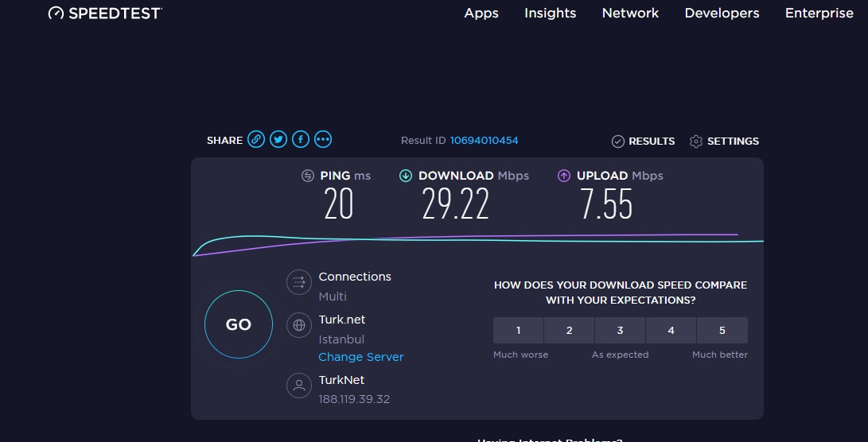The image size is (868, 442).
Task: Open the Apps menu
Action: coord(481,13)
